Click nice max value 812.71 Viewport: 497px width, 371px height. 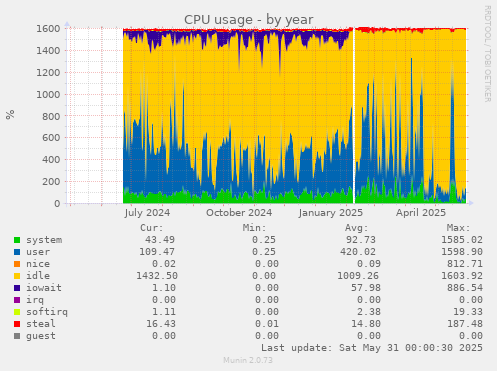[x=465, y=264]
